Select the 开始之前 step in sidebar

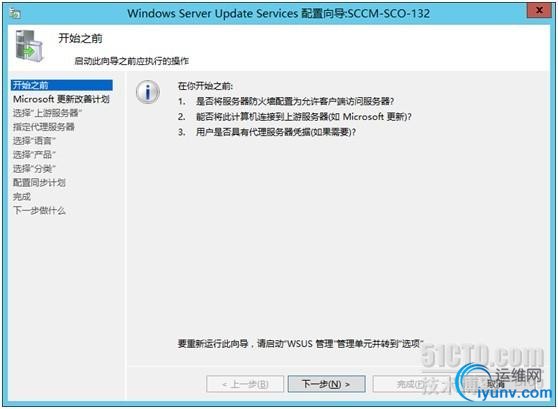(x=62, y=85)
